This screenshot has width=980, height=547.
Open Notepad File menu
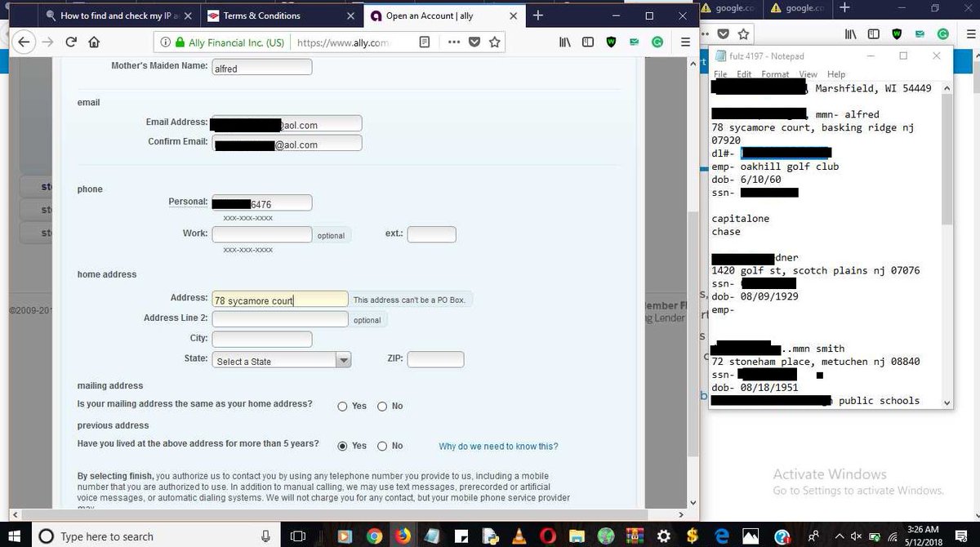tap(720, 74)
